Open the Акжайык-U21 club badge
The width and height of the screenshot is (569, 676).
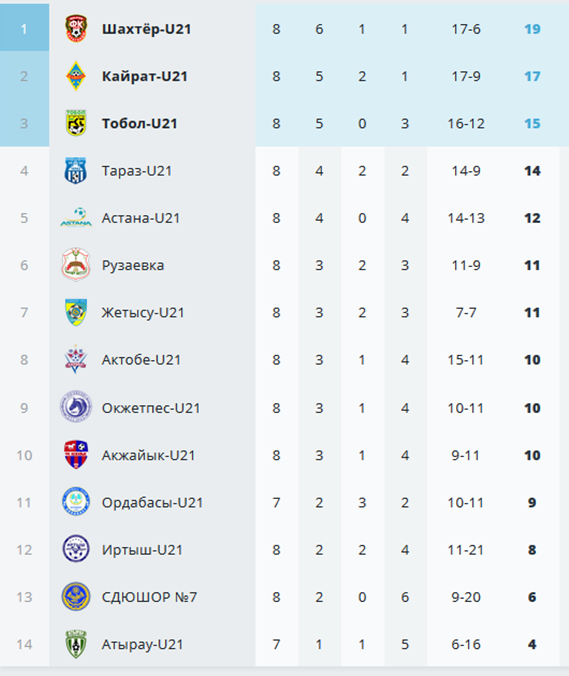pos(76,455)
